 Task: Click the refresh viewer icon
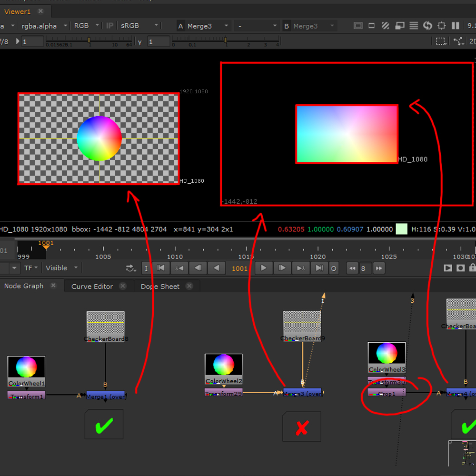427,26
